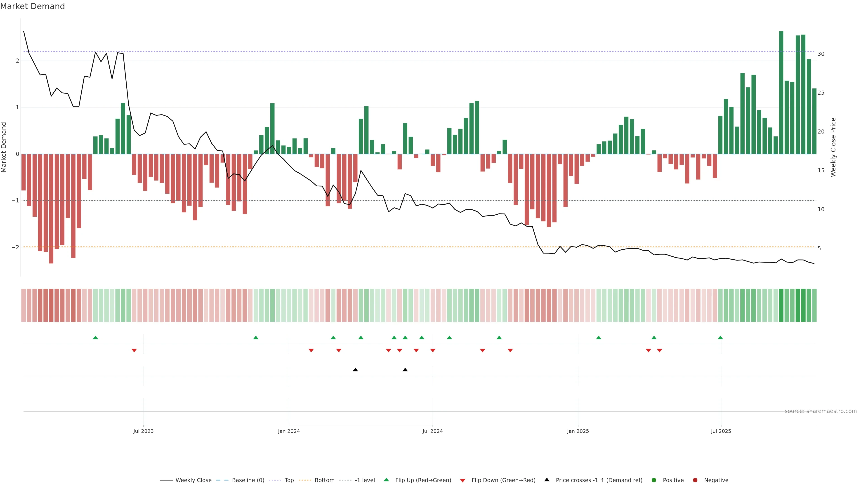This screenshot has width=868, height=488.
Task: Click the black Price crosses -1 legend triangle
Action: (547, 480)
